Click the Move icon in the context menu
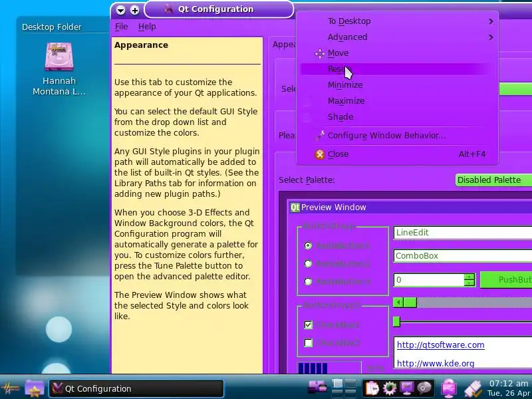This screenshot has height=399, width=532. 319,53
